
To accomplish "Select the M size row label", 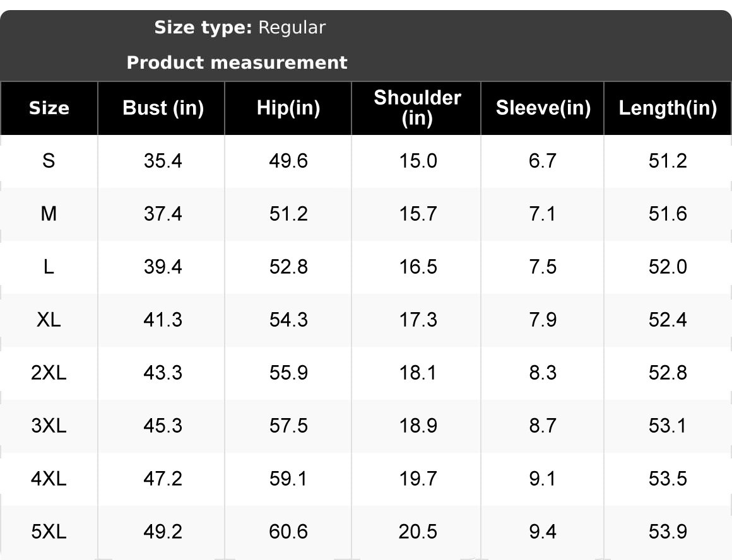I will tap(49, 214).
